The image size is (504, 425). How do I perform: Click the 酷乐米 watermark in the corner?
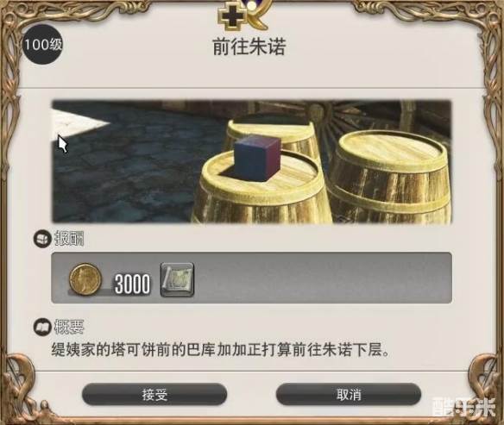click(463, 407)
